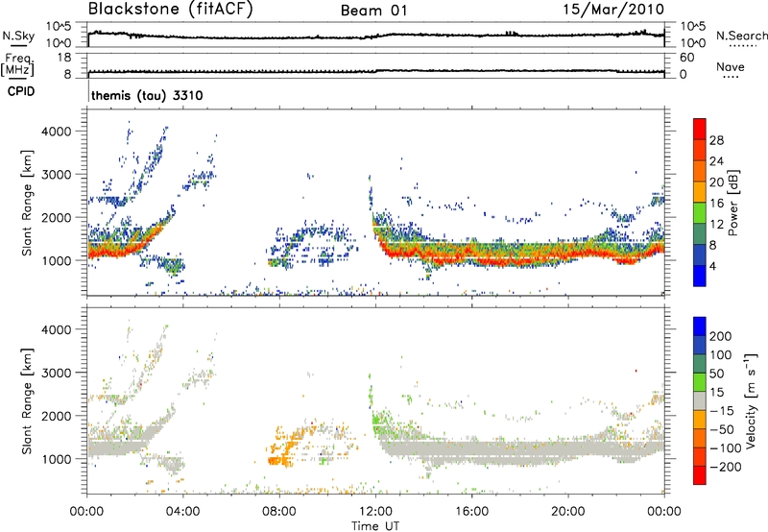
Task: Click the '18' frequency axis value
Action: coord(64,58)
